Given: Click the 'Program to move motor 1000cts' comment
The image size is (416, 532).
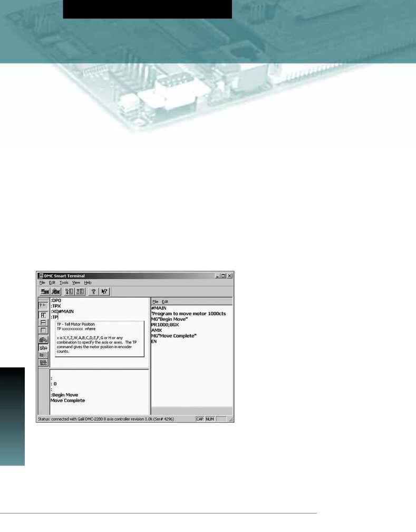Looking at the screenshot, I should tap(189, 313).
